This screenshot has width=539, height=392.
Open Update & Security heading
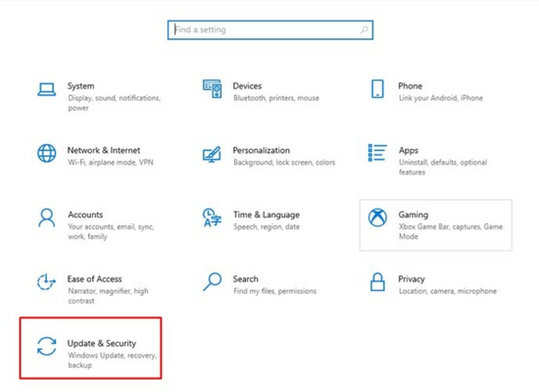click(x=102, y=344)
